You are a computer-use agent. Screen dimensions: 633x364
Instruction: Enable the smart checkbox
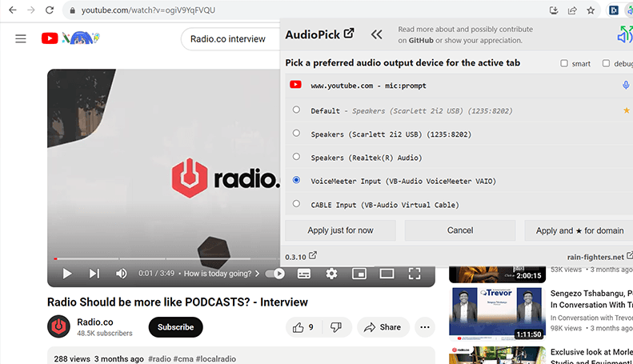(x=564, y=63)
